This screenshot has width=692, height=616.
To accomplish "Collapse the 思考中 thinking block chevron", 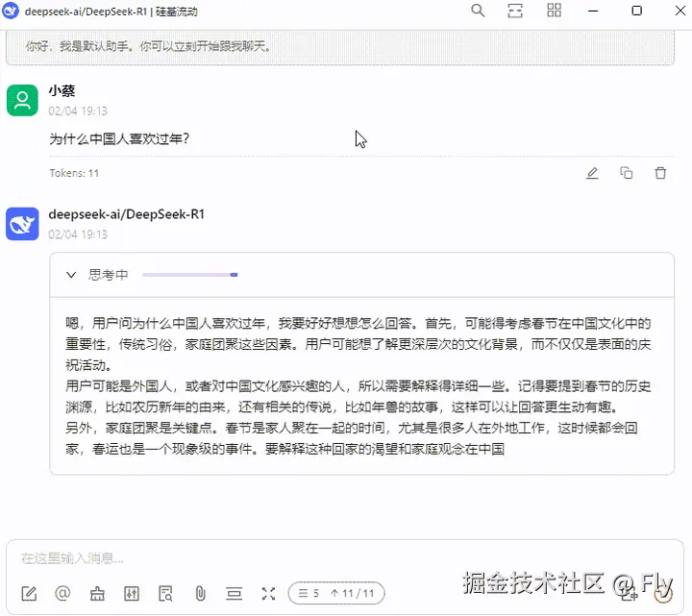I will pyautogui.click(x=70, y=275).
